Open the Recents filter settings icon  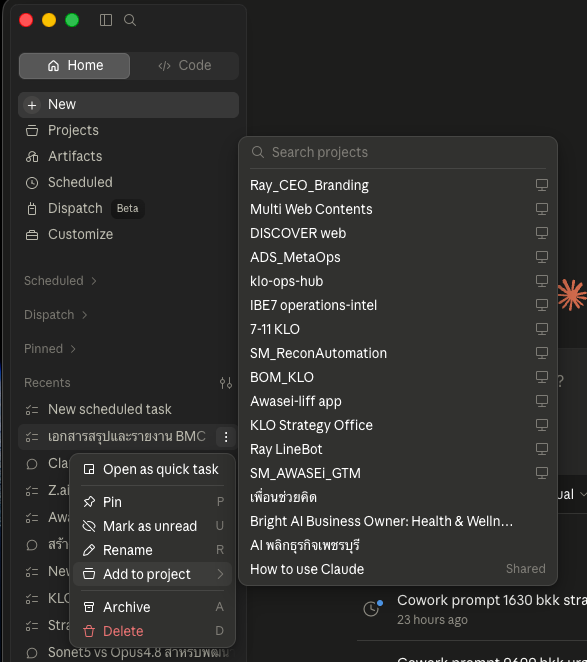(x=226, y=383)
